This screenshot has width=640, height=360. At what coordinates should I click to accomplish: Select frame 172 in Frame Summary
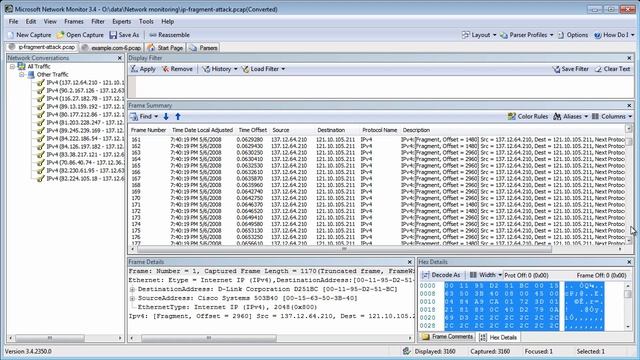click(x=377, y=211)
